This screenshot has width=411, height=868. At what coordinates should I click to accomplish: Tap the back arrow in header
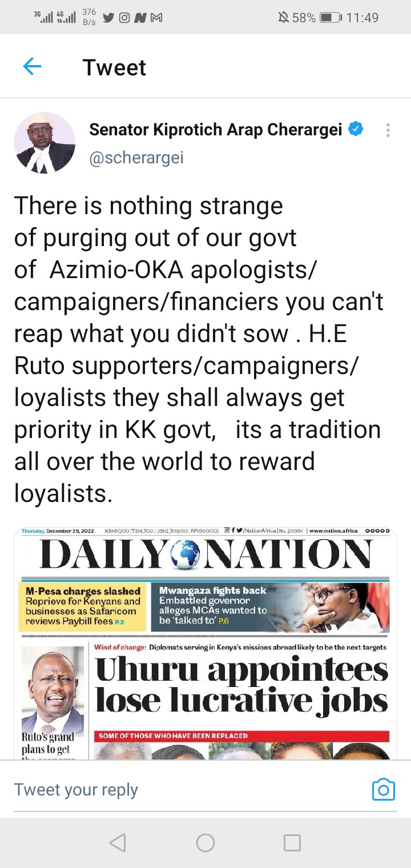[x=32, y=67]
